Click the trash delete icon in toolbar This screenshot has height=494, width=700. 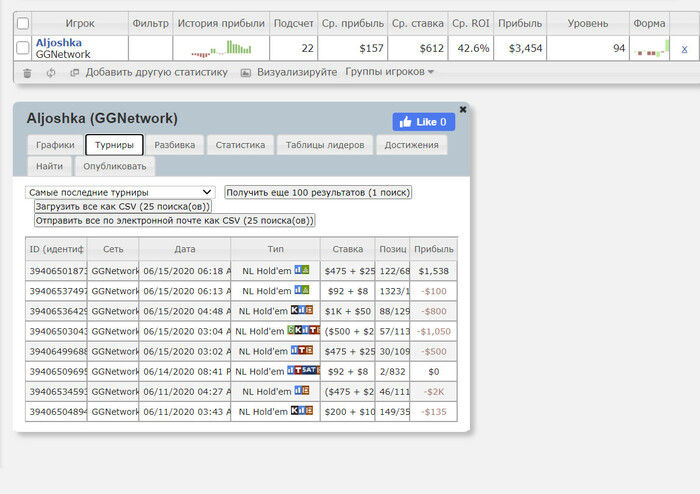pyautogui.click(x=27, y=73)
